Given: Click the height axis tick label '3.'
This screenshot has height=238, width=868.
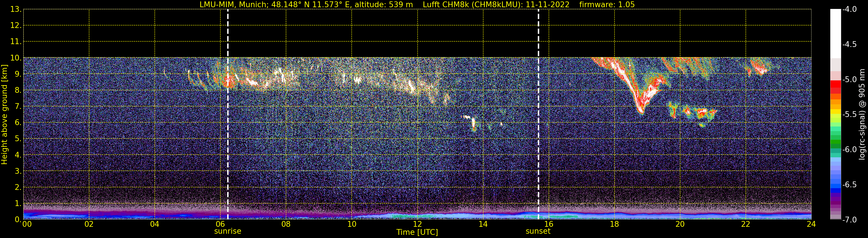Looking at the screenshot, I should tap(18, 171).
